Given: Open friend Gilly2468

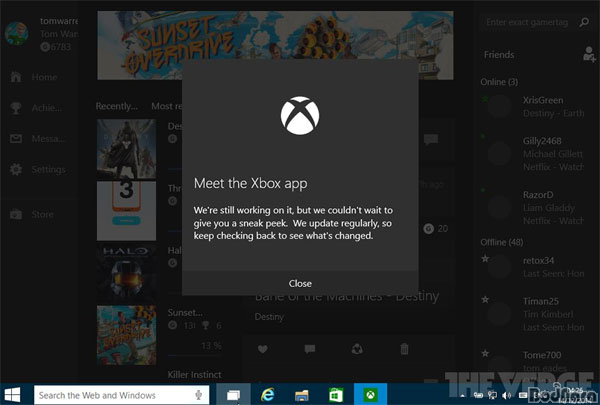Looking at the screenshot, I should tap(534, 154).
